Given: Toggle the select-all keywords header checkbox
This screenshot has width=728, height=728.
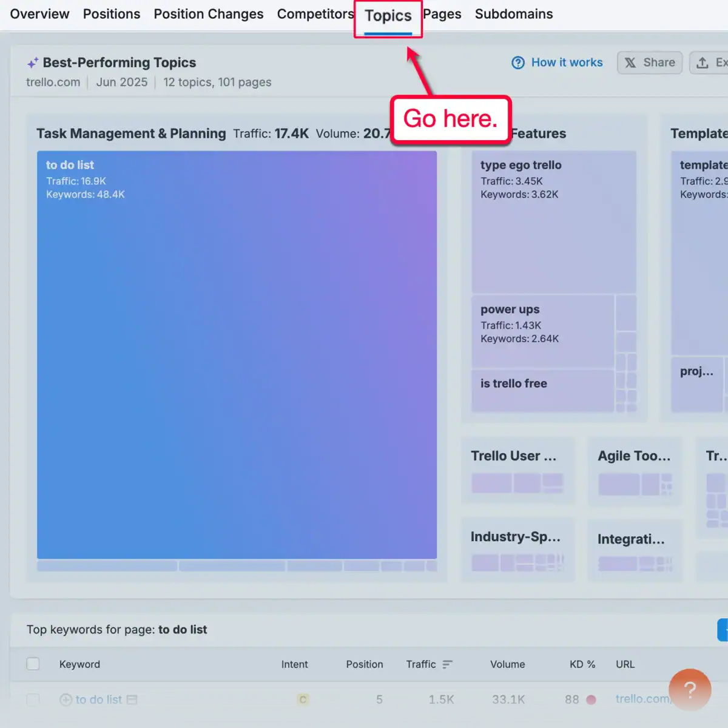Looking at the screenshot, I should [x=33, y=664].
